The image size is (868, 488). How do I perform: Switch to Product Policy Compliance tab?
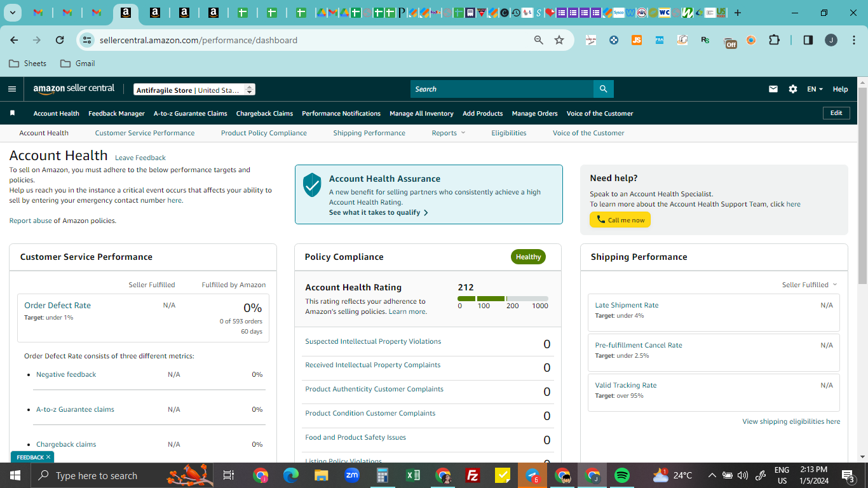click(x=264, y=133)
